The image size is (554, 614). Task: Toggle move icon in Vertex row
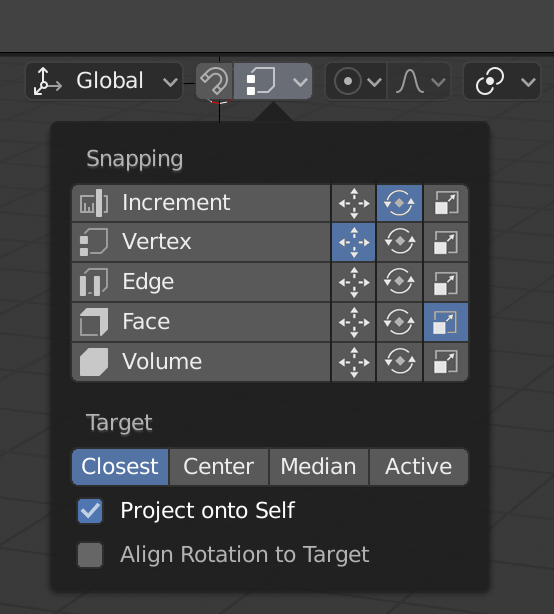click(354, 242)
